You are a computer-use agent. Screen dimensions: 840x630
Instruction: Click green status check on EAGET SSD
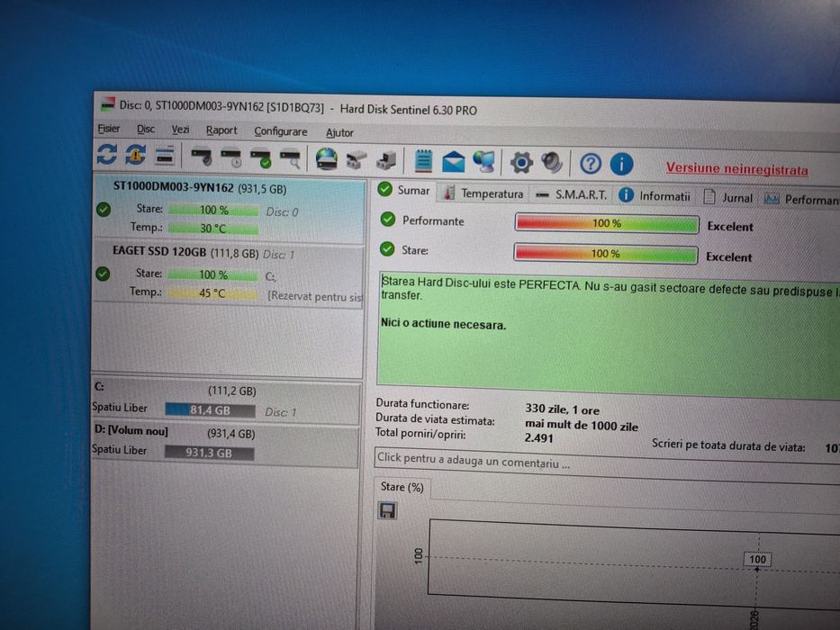(103, 274)
